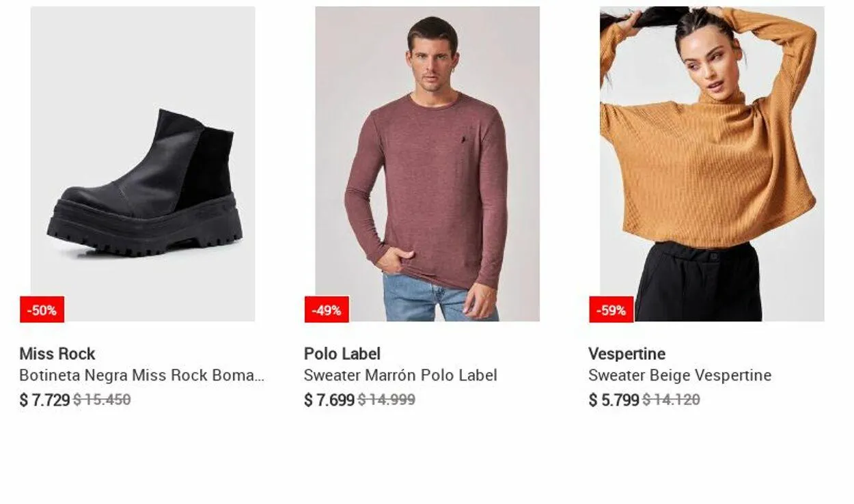Click the -49% discount badge
Screen dimensions: 854x504
click(327, 310)
